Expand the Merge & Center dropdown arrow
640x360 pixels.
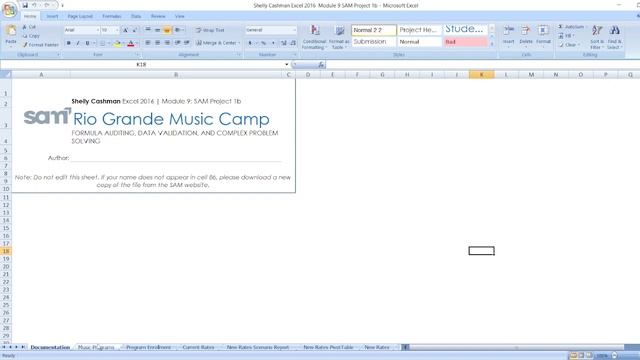coord(239,43)
